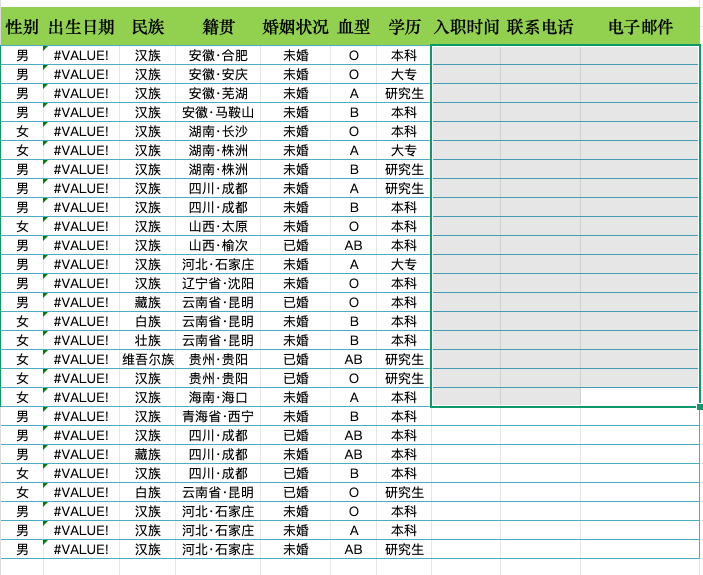This screenshot has width=703, height=575.
Task: Select the 婚姻状况 header cell
Action: 295,26
